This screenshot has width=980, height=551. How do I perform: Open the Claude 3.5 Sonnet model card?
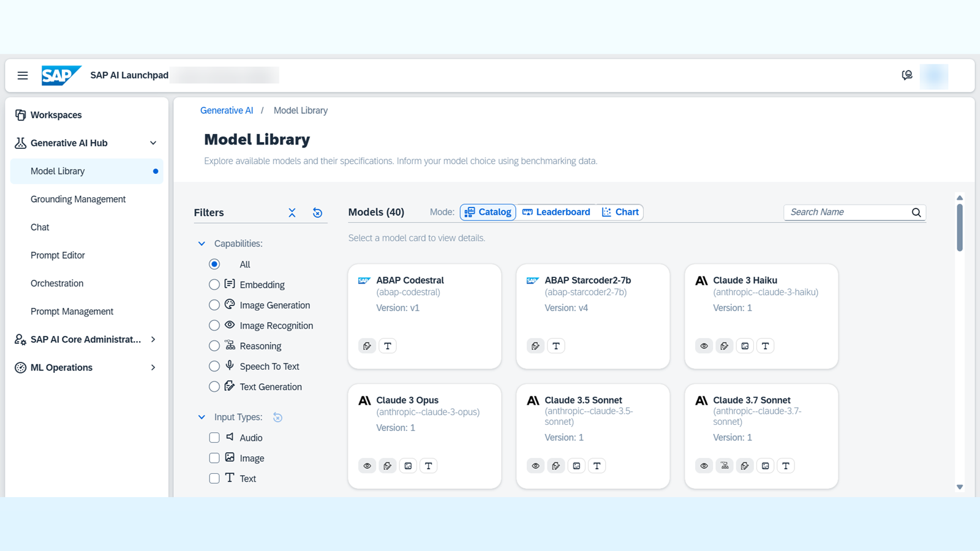click(593, 437)
